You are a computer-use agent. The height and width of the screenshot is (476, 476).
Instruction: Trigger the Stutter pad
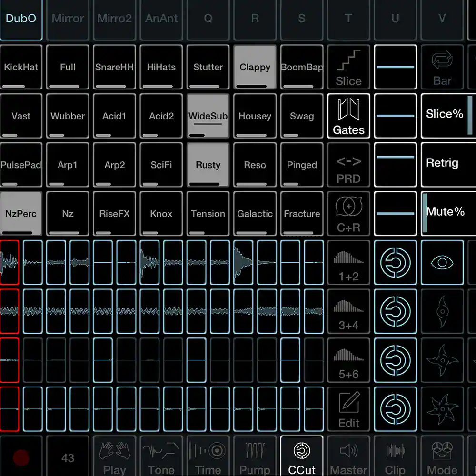[x=208, y=67]
